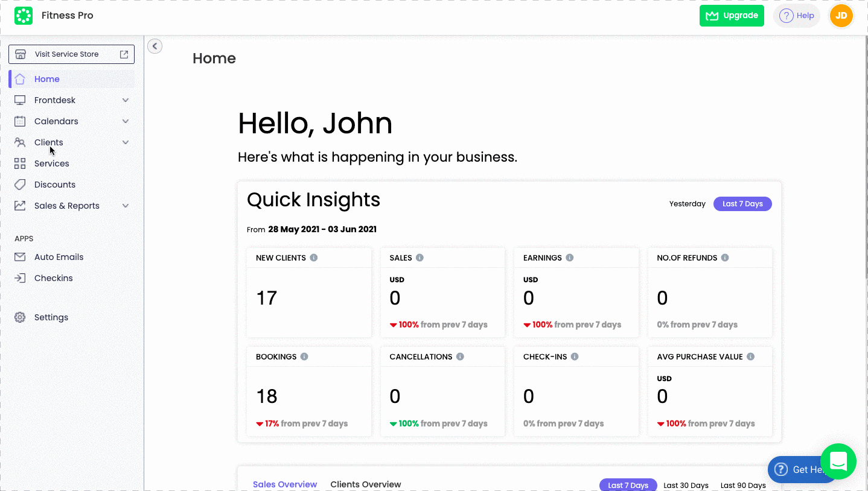Open the Visit Service Store link

71,54
